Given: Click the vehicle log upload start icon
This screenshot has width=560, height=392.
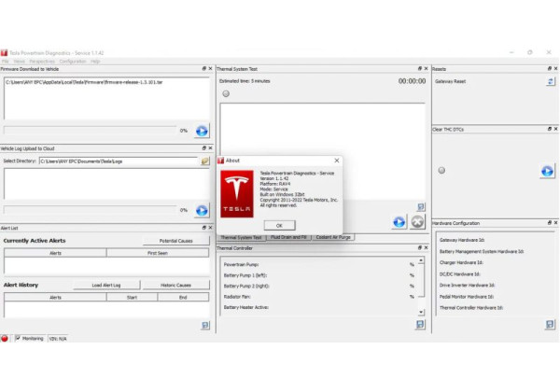Looking at the screenshot, I should pos(202,210).
